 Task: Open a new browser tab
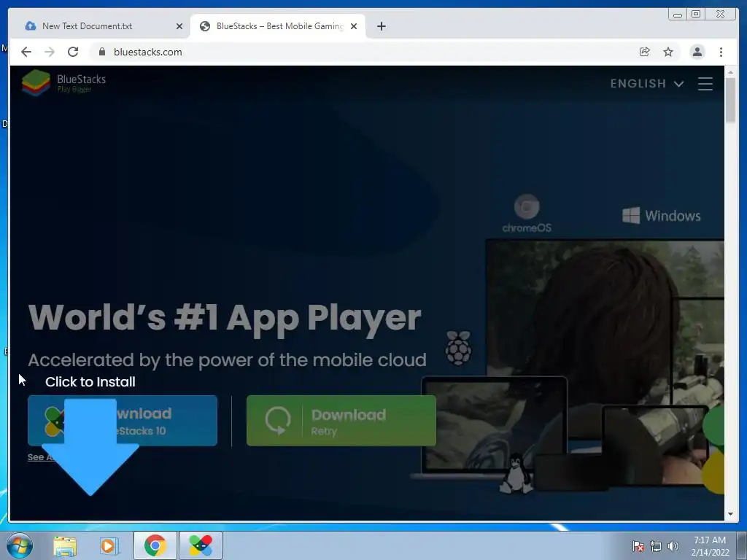381,26
